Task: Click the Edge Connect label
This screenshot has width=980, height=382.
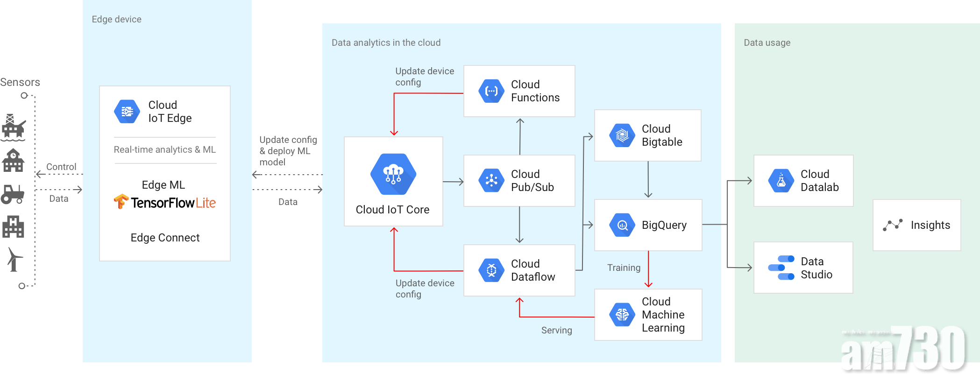Action: point(165,238)
